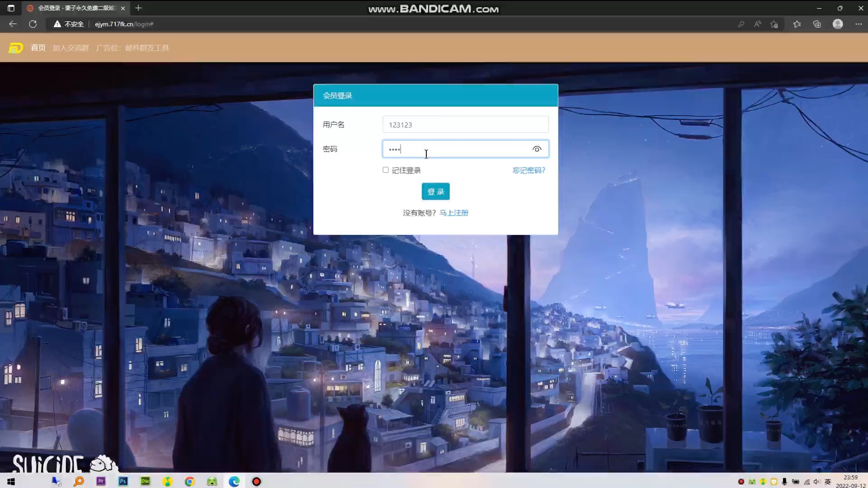868x488 pixels.
Task: Open Google Chrome from the taskbar
Action: pos(189,481)
